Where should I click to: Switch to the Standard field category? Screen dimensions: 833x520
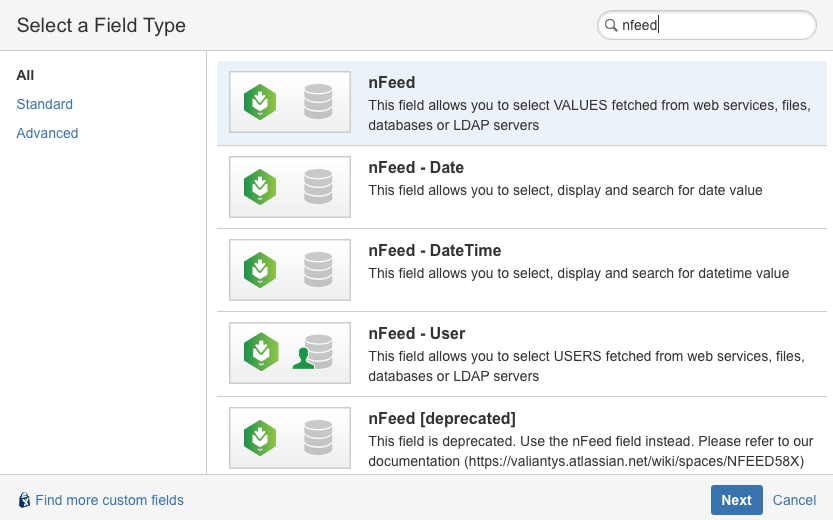44,104
